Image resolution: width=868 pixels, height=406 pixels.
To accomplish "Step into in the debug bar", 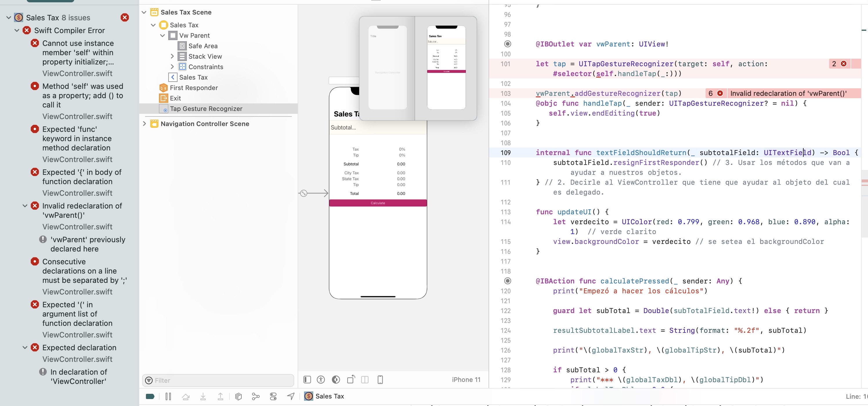I will pyautogui.click(x=203, y=396).
